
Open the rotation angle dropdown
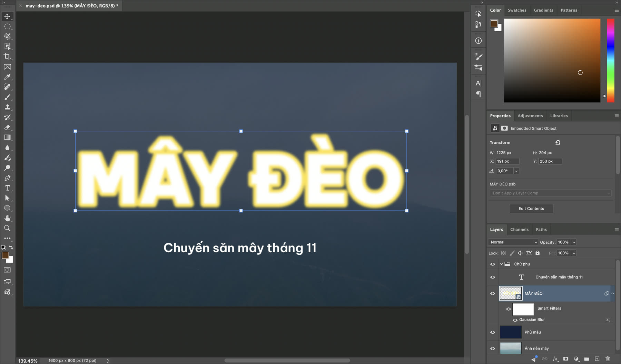(x=516, y=171)
